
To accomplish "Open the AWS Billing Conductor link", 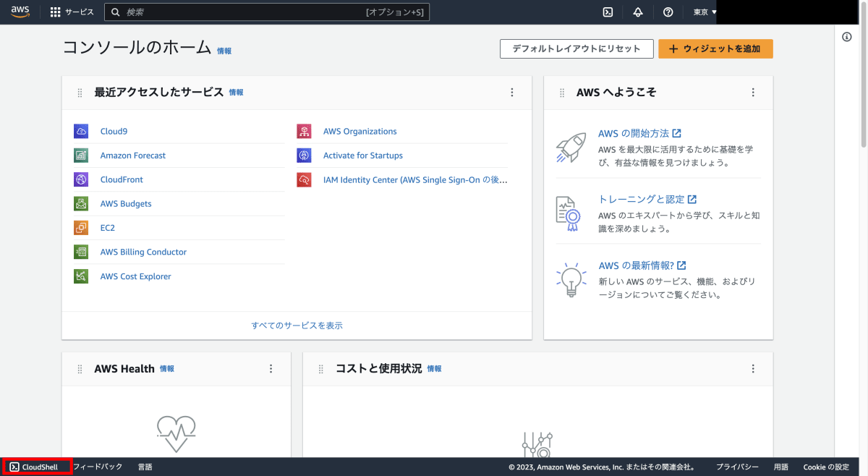I will [x=143, y=252].
